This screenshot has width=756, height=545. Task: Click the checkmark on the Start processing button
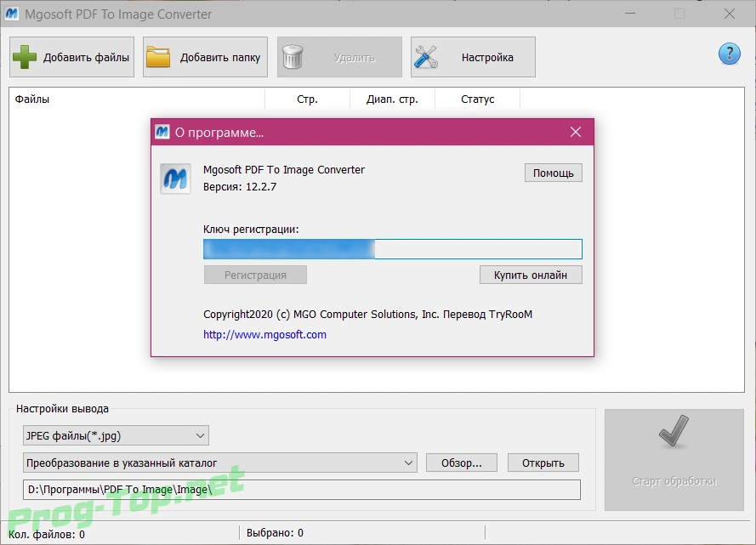[674, 430]
